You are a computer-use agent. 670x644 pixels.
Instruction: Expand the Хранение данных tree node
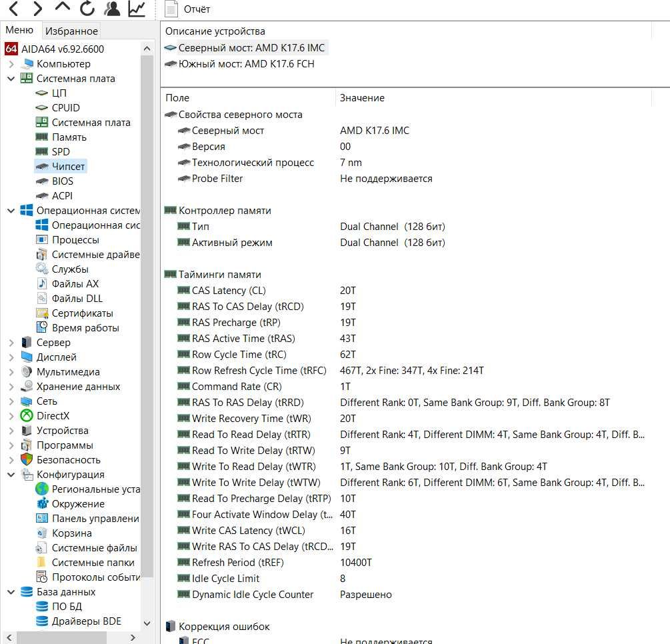(x=11, y=387)
